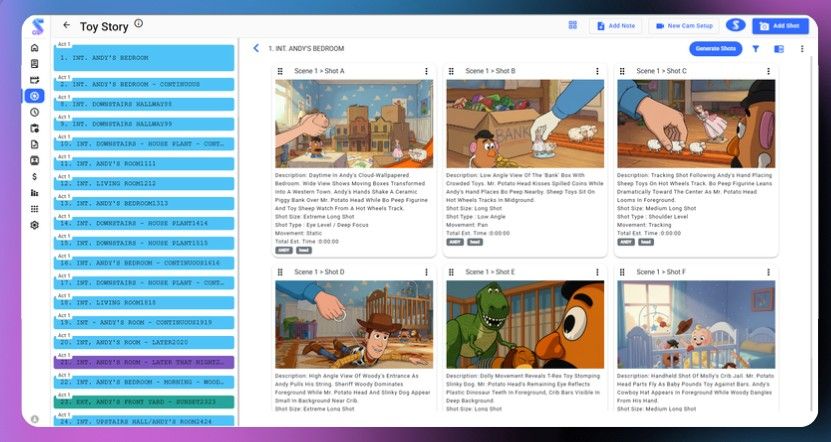Image resolution: width=831 pixels, height=442 pixels.
Task: Go back with arrow beside Toy Story
Action: (66, 25)
